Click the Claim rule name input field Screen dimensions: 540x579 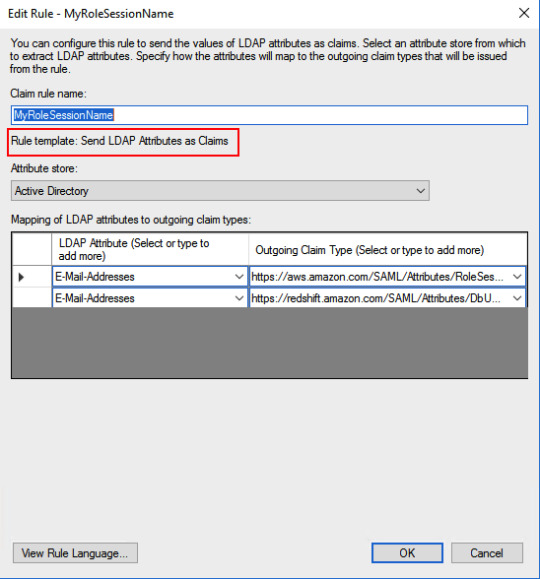[x=269, y=115]
